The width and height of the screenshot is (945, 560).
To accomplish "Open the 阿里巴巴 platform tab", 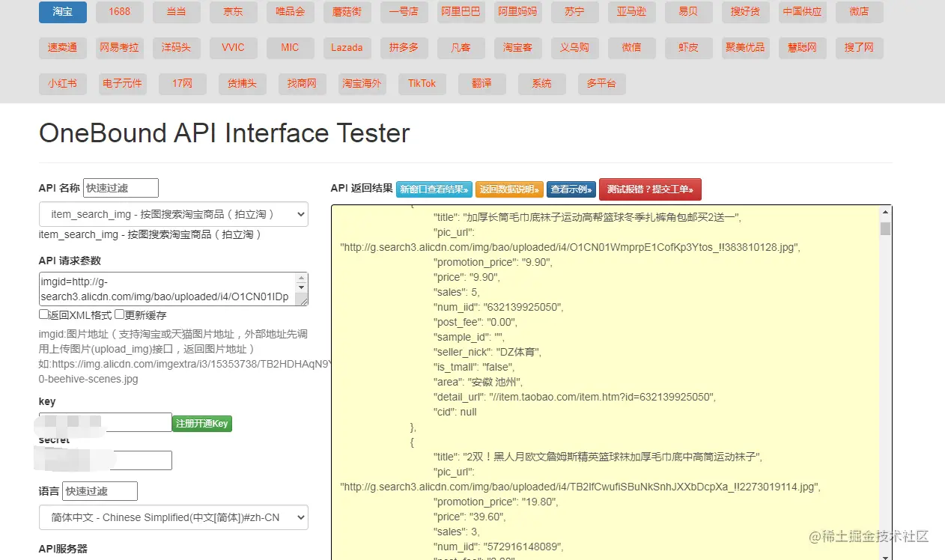I will click(461, 12).
